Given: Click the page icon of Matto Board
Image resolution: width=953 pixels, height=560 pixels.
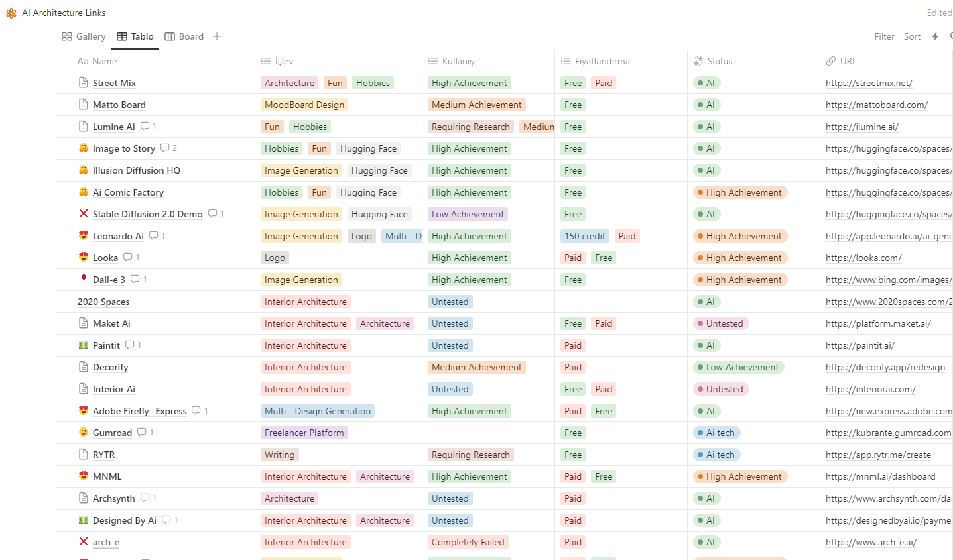Looking at the screenshot, I should point(84,105).
